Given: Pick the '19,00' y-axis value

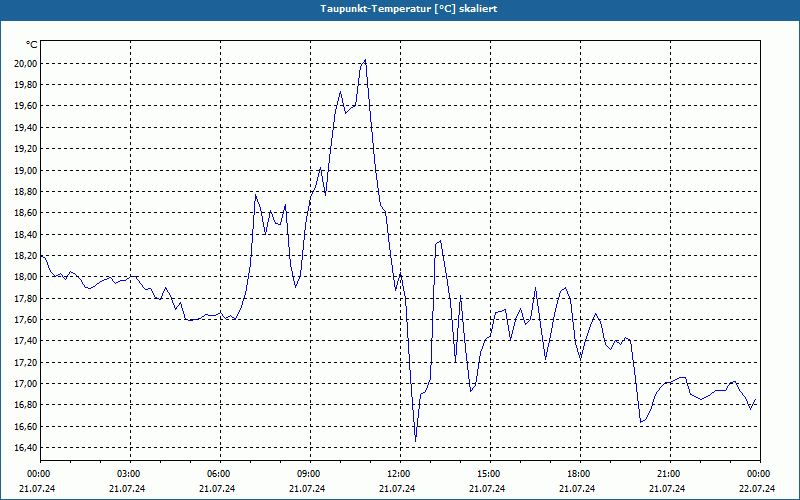Looking at the screenshot, I should tap(24, 170).
